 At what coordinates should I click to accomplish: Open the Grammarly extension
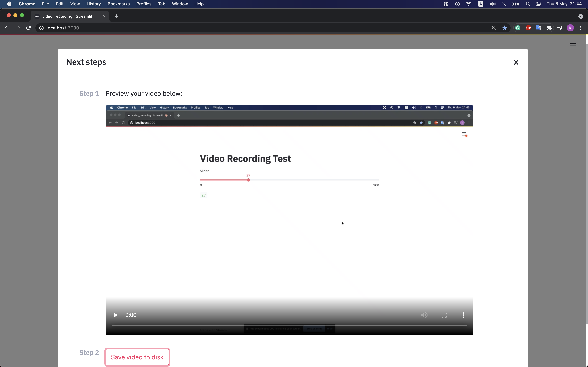518,28
